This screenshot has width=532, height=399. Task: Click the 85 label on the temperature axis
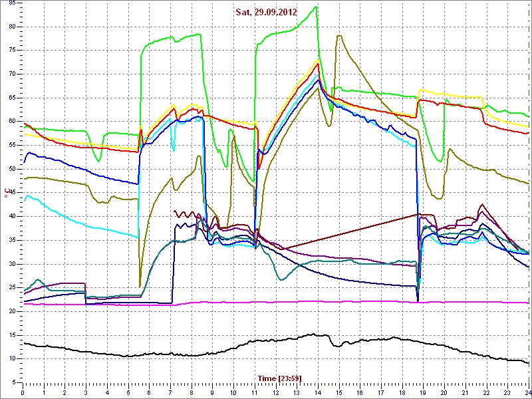[x=12, y=3]
